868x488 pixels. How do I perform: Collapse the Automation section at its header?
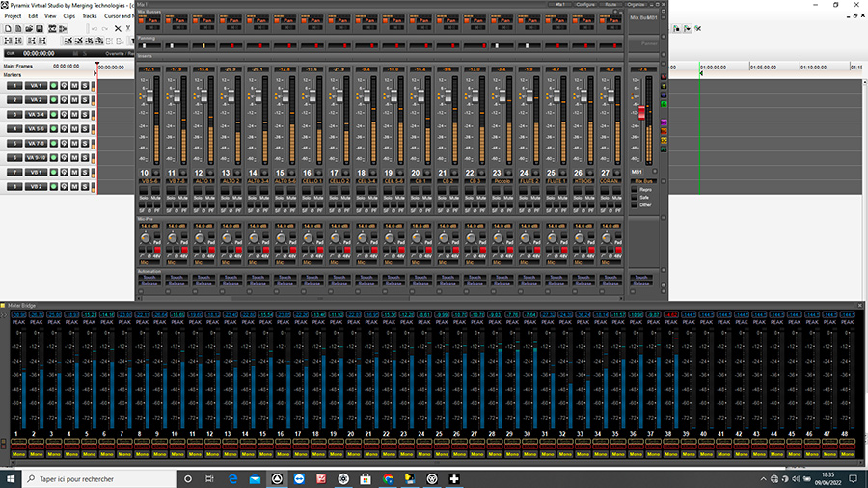[x=149, y=271]
